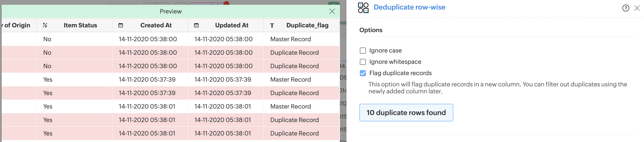Screen dimensions: 644x142
Task: Click the first Master Record cell
Action: 290,39
